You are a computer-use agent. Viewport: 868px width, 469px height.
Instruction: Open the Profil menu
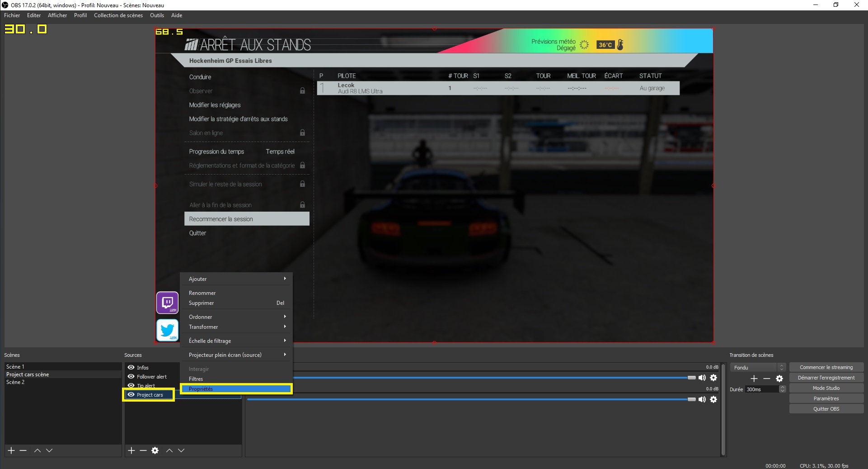pyautogui.click(x=80, y=15)
